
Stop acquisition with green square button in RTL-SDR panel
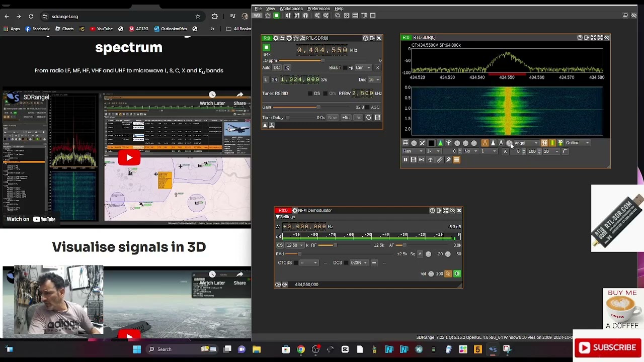267,48
